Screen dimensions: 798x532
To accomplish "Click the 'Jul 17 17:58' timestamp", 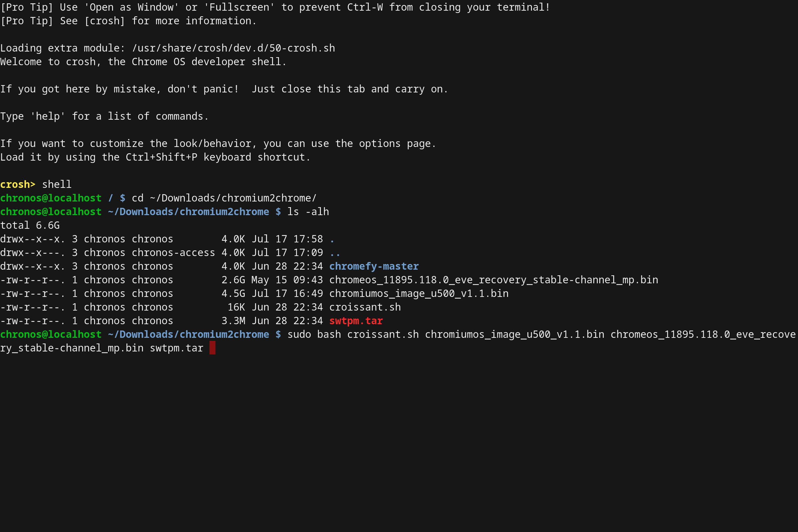I will (x=287, y=239).
